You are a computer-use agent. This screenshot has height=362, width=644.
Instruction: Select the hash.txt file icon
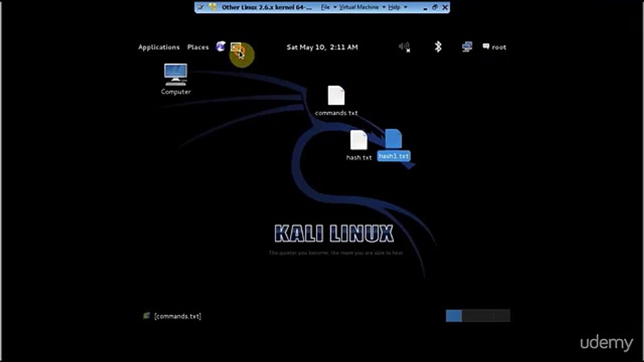pyautogui.click(x=359, y=140)
